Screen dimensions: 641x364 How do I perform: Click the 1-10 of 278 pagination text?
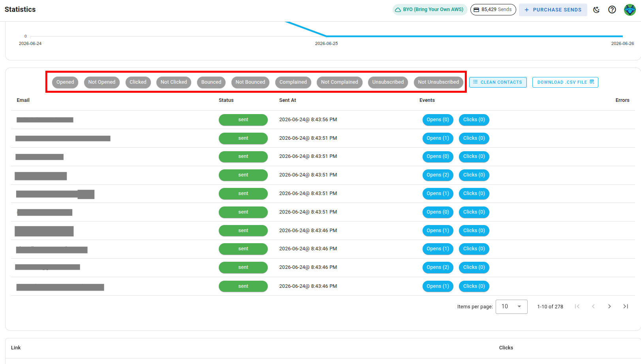(x=550, y=307)
